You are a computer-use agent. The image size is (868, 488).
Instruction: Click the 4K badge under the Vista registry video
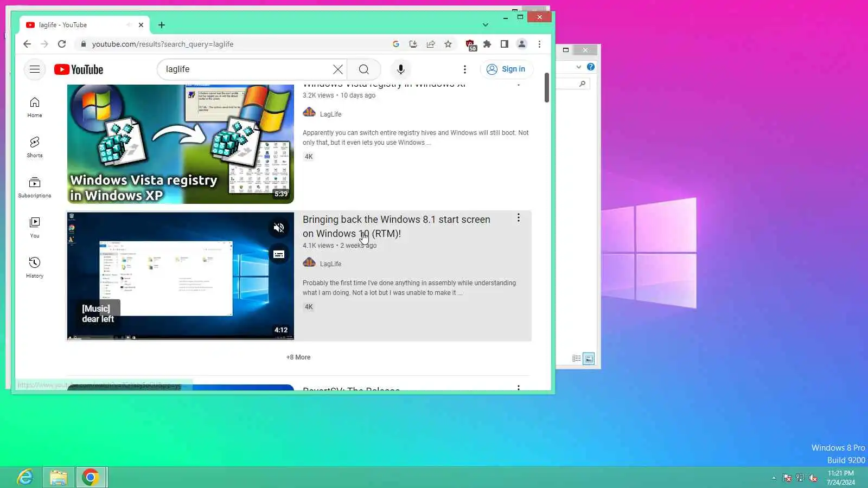[309, 157]
